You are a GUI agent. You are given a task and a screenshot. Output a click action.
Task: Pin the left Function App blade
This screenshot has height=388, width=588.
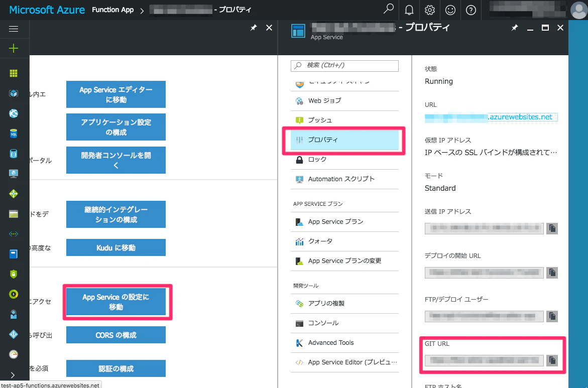pyautogui.click(x=254, y=28)
